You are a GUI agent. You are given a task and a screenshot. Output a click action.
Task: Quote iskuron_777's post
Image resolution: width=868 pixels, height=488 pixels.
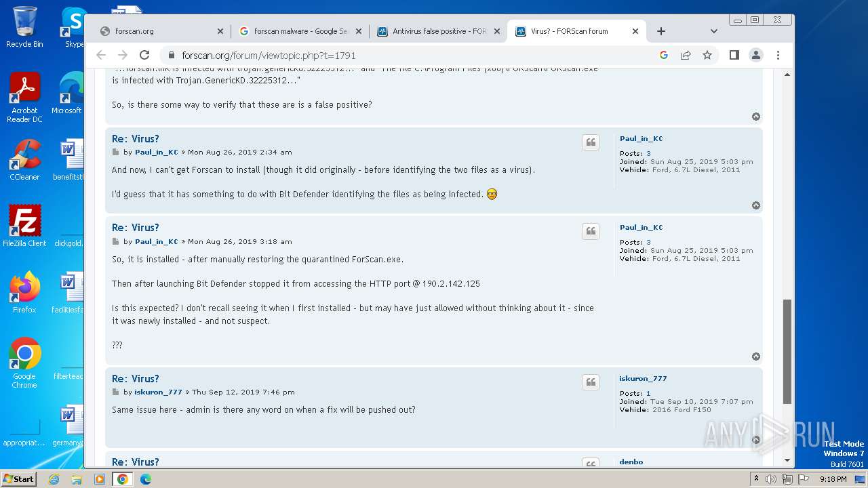click(591, 382)
